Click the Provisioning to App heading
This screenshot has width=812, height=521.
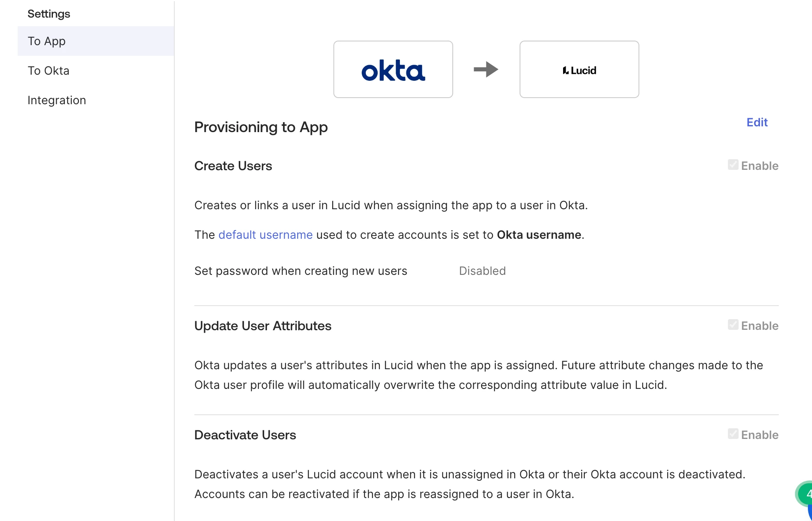pos(261,127)
